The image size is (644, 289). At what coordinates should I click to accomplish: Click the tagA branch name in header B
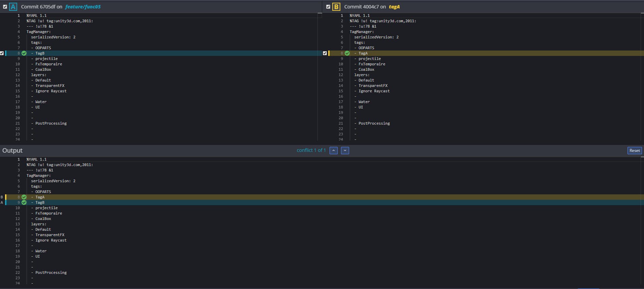tap(394, 7)
